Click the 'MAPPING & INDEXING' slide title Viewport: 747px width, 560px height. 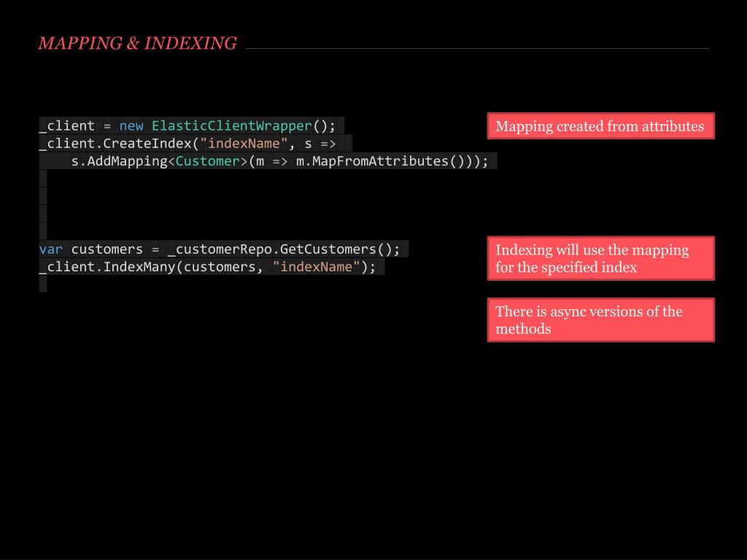click(x=138, y=43)
